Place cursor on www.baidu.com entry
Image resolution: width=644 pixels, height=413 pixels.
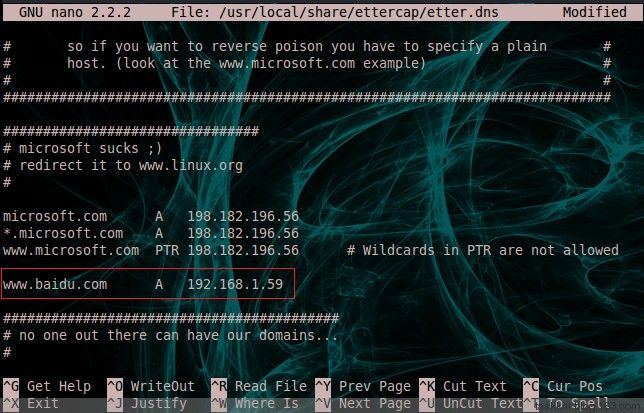pos(55,284)
